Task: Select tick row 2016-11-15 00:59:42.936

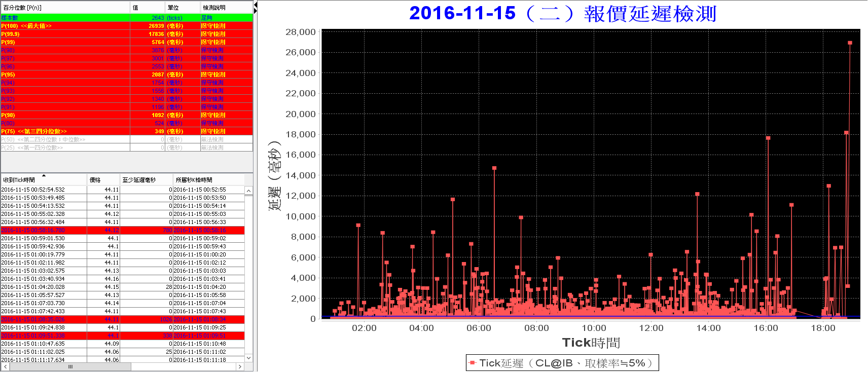Action: pos(123,246)
